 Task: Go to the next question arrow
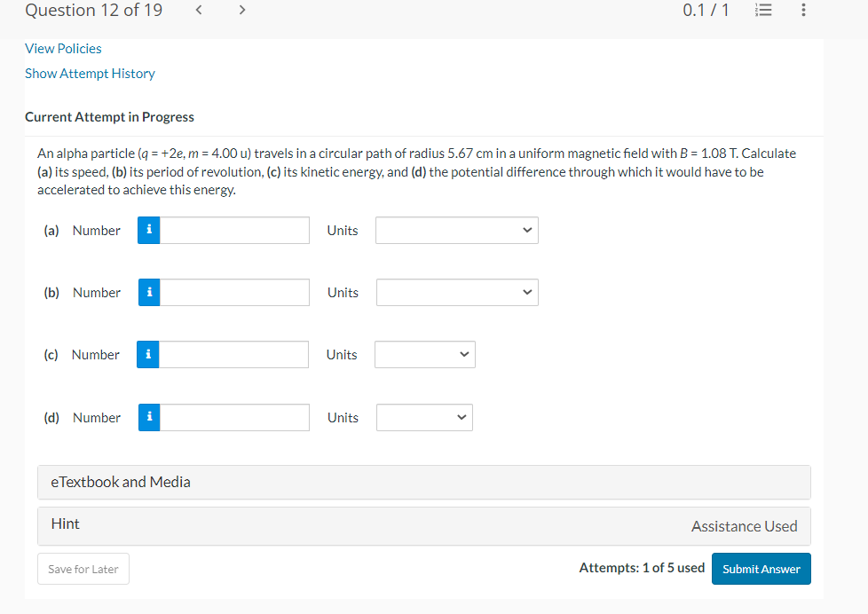point(242,10)
